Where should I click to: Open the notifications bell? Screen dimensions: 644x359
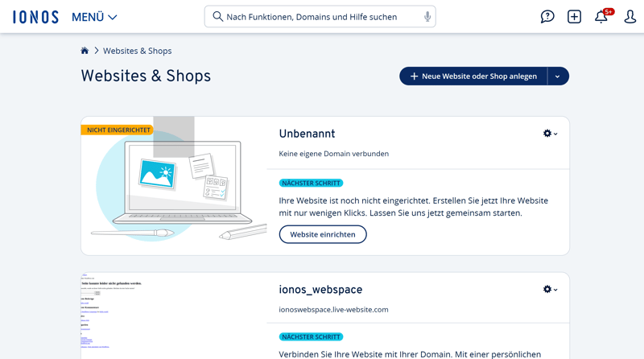tap(602, 16)
